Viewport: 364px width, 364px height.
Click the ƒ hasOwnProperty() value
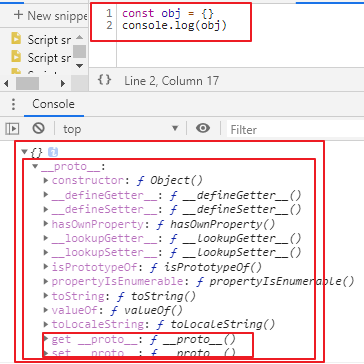216,224
